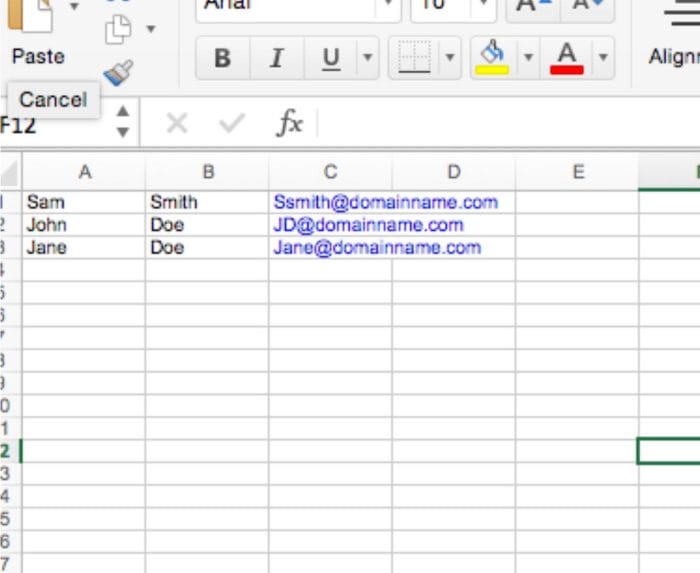Select column E header

(x=577, y=172)
